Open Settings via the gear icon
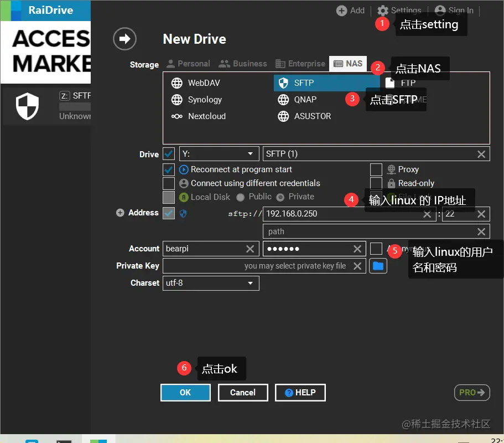The width and height of the screenshot is (504, 443). [x=382, y=11]
